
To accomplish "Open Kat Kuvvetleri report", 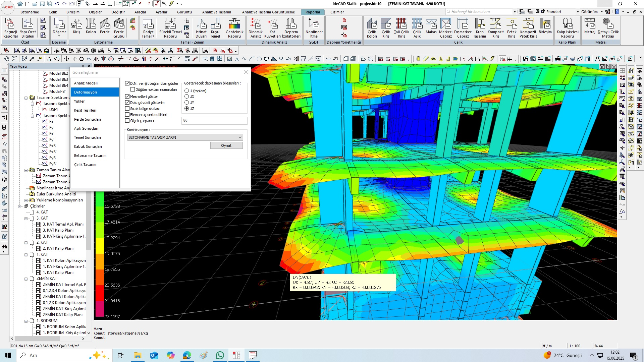I will [272, 28].
